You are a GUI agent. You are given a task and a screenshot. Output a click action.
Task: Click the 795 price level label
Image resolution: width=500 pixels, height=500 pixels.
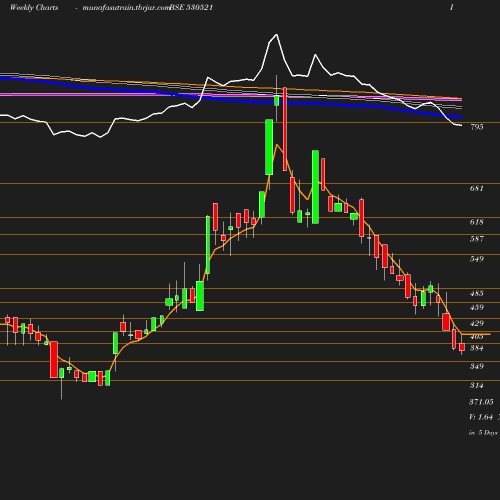click(x=477, y=127)
